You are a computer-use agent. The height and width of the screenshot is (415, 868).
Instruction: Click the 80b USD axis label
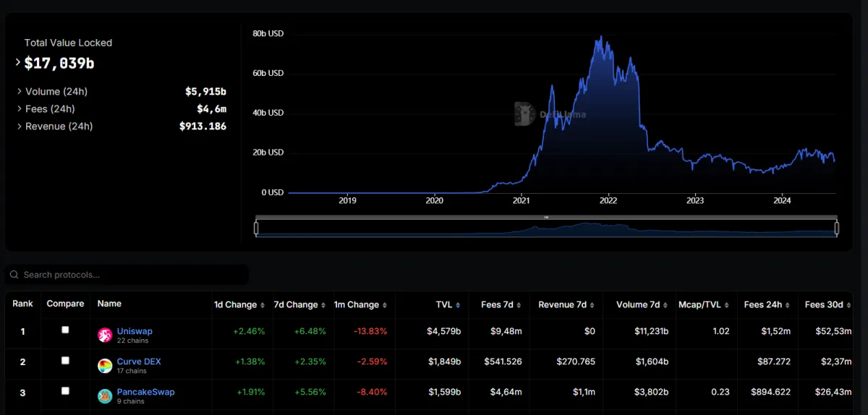coord(268,33)
